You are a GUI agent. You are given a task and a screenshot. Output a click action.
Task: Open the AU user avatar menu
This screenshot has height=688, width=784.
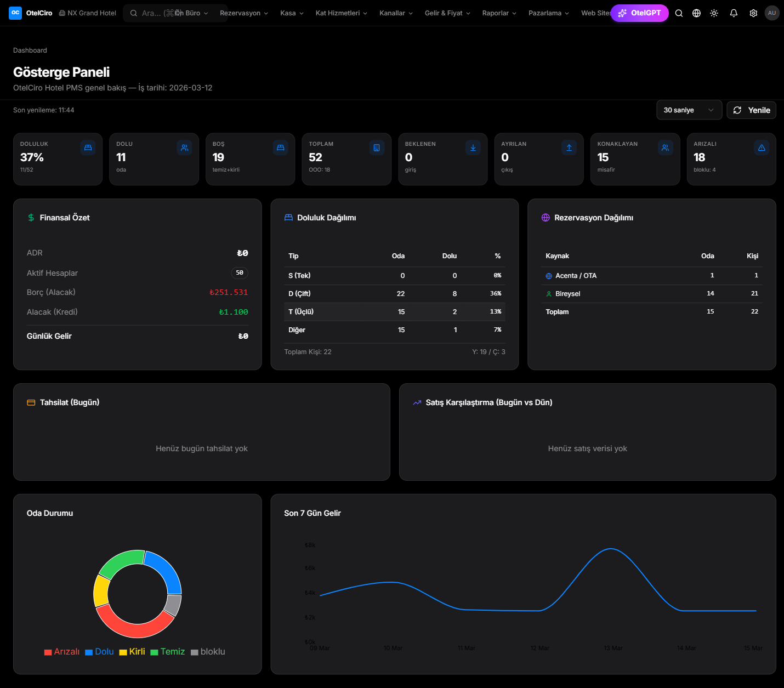772,13
